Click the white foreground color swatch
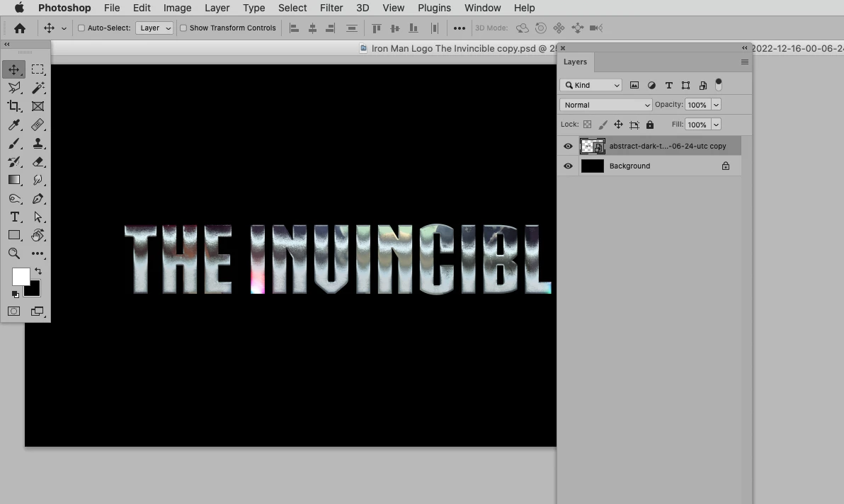Viewport: 844px width, 504px height. [21, 276]
